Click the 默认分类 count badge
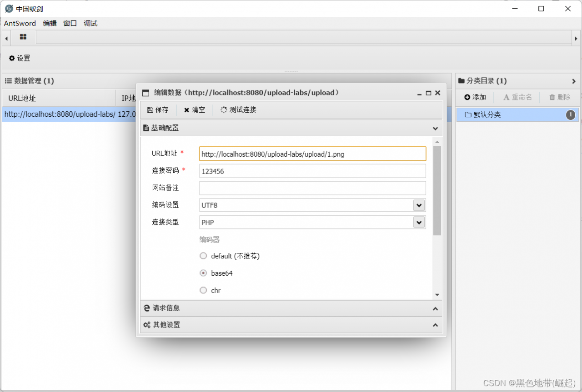 pos(571,115)
